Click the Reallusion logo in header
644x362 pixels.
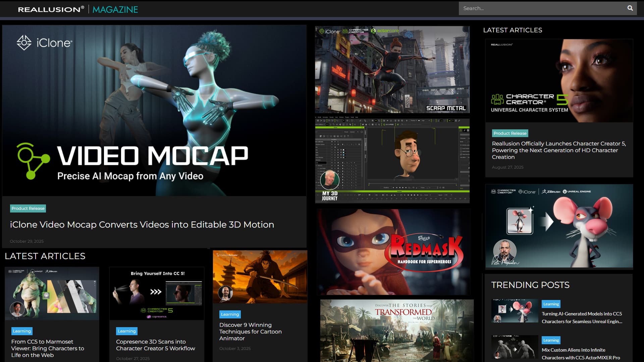click(x=51, y=9)
